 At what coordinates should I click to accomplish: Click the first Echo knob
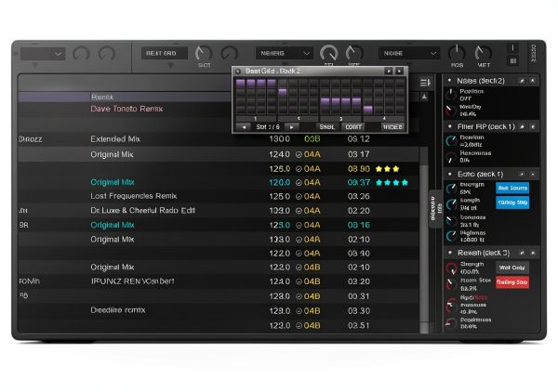pyautogui.click(x=451, y=188)
